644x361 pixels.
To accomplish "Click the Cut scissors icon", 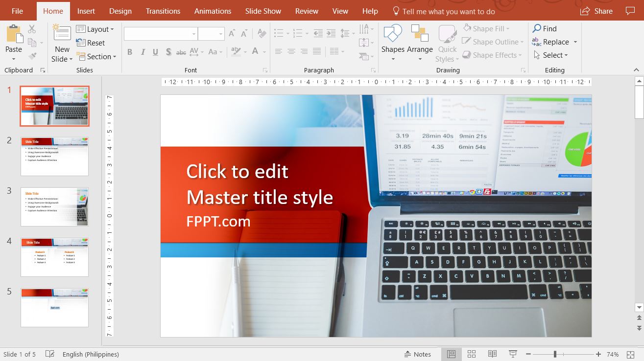I will (x=32, y=29).
